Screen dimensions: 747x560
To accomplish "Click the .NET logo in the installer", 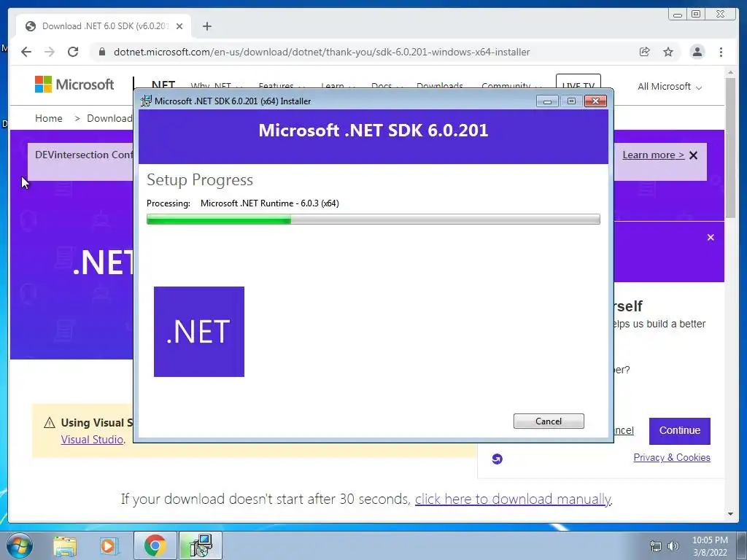I will [199, 332].
